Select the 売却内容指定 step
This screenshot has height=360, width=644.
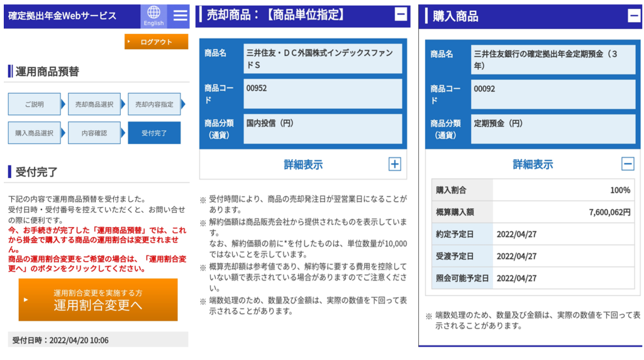[x=153, y=104]
